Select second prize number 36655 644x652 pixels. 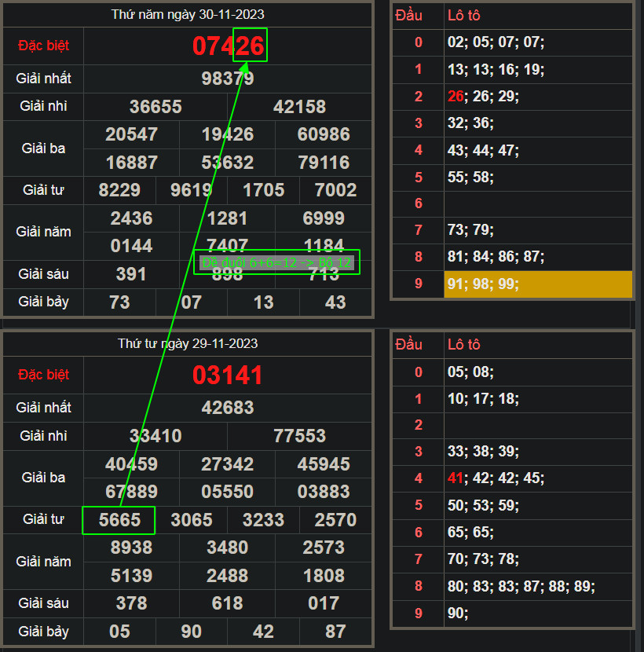pos(156,107)
